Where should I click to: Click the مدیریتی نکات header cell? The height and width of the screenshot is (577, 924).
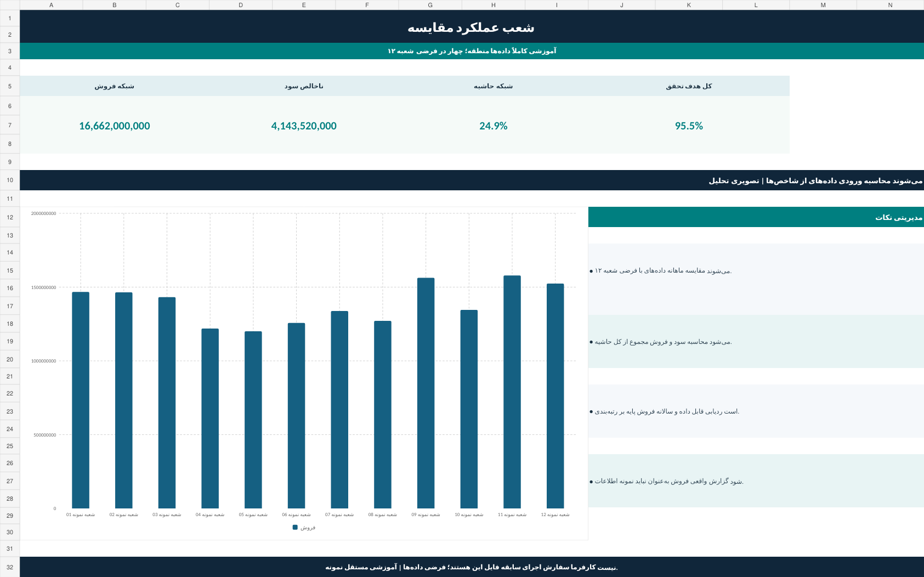pyautogui.click(x=756, y=217)
